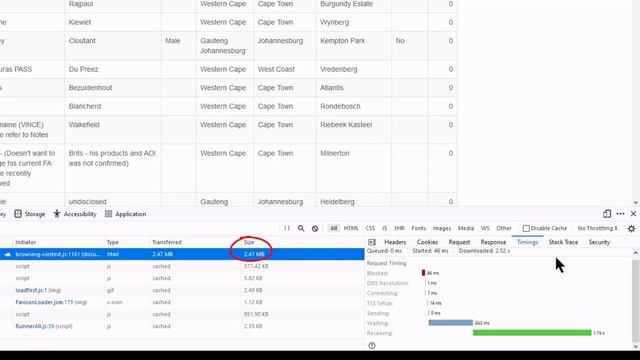The height and width of the screenshot is (360, 640).
Task: Open the network search magnifier icon
Action: coord(301,228)
